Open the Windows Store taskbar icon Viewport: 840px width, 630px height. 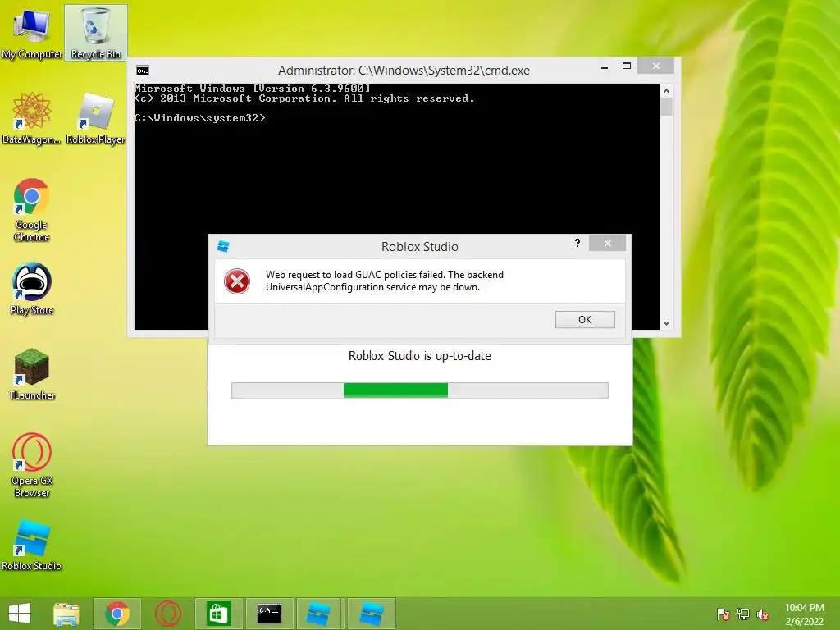tap(218, 614)
